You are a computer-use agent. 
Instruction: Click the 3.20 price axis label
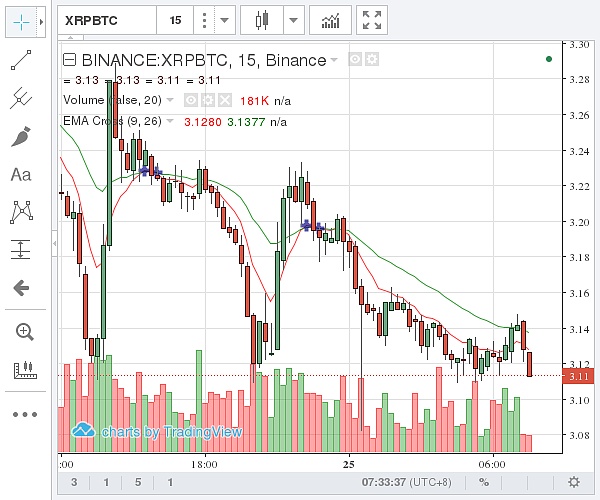pos(579,222)
